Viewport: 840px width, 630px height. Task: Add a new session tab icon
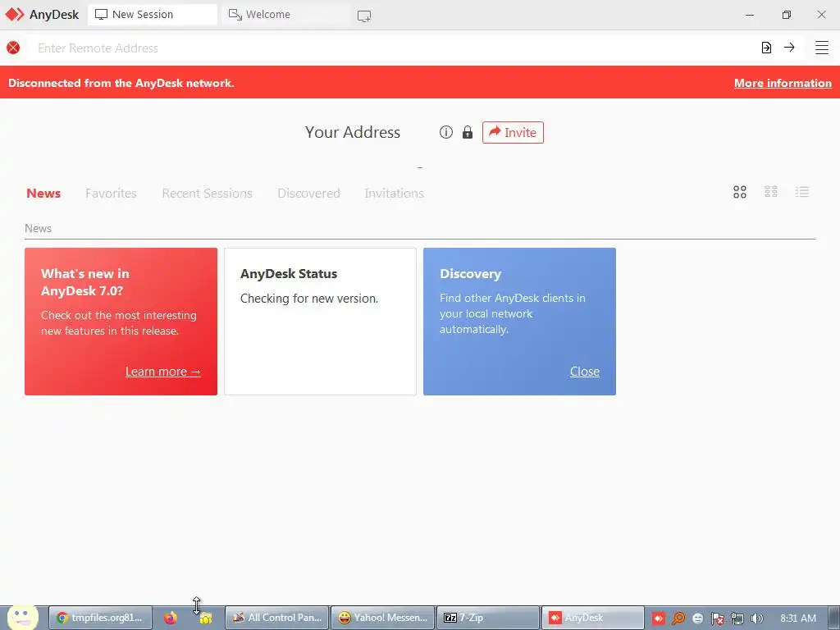(364, 16)
